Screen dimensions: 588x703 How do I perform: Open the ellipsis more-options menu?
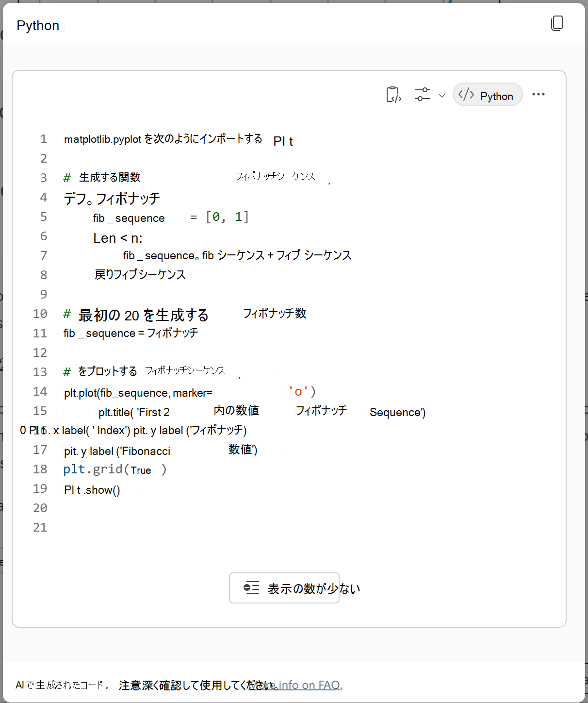(x=539, y=94)
